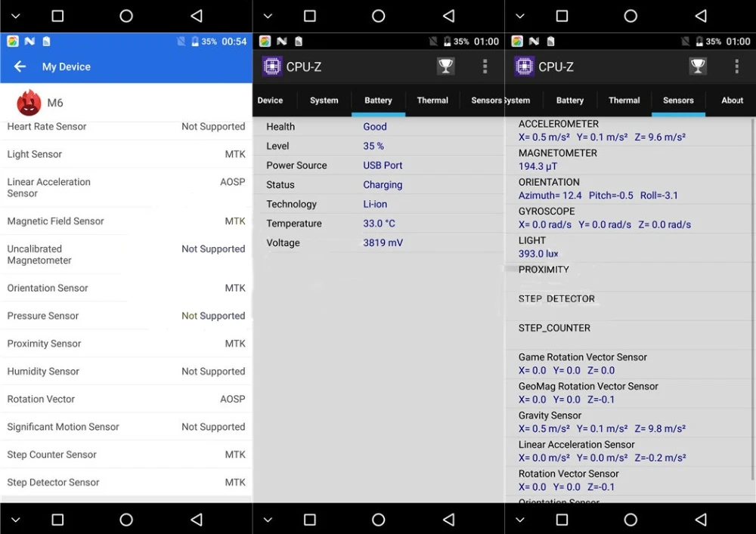This screenshot has height=534, width=756.
Task: Tap the trophy icon in the rightmost CPU-Z header
Action: 698,66
